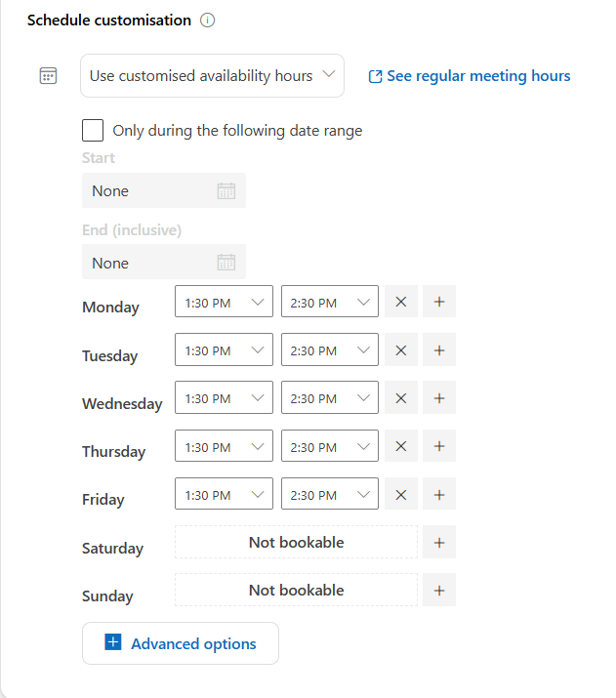Click the info icon beside Schedule customisation
This screenshot has width=616, height=698.
[x=207, y=21]
